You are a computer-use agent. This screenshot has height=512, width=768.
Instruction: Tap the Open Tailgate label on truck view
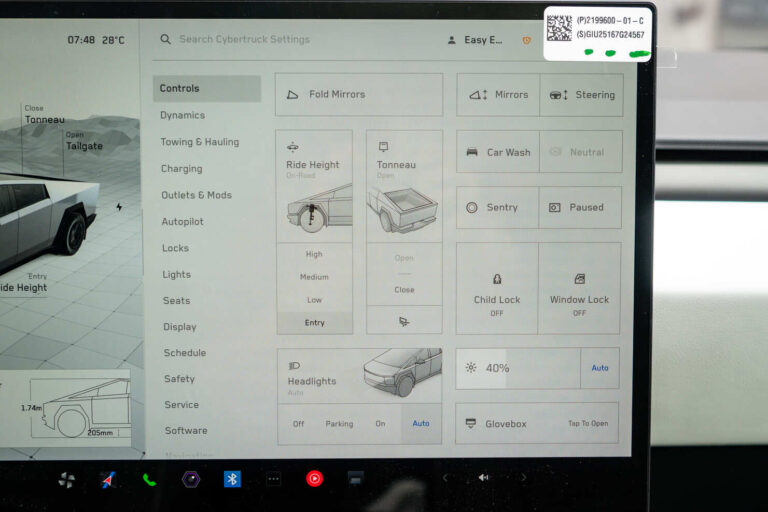84,141
